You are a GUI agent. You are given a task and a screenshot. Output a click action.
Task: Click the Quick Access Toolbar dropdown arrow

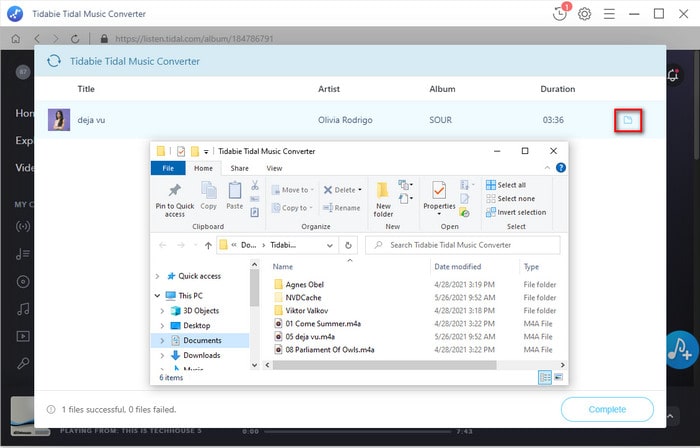[206, 152]
